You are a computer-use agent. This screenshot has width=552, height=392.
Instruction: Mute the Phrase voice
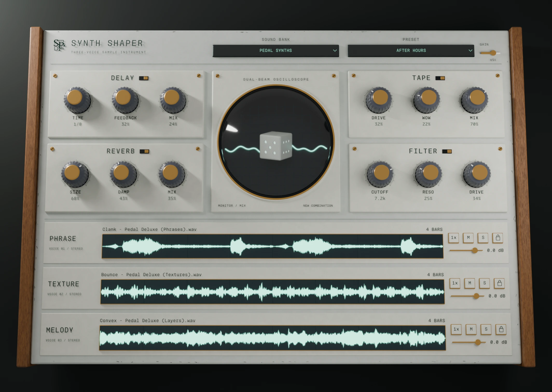pos(468,238)
